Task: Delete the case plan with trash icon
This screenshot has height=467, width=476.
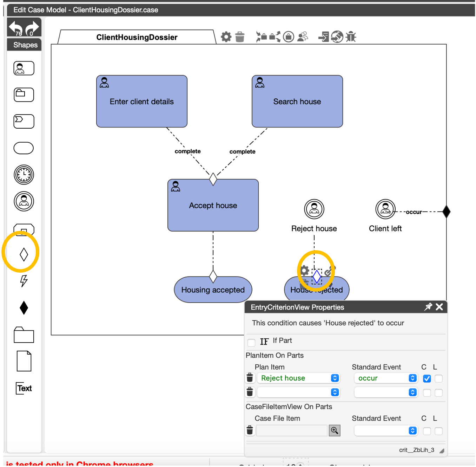Action: (x=240, y=37)
